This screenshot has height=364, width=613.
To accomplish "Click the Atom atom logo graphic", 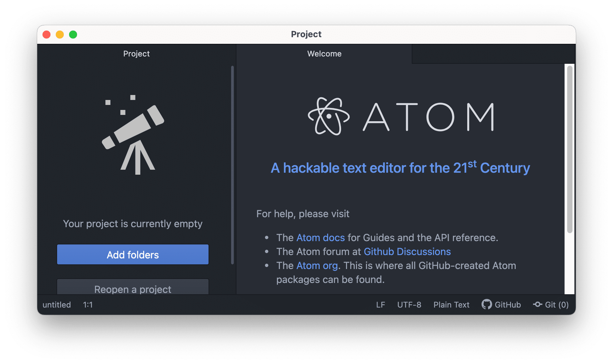I will pyautogui.click(x=329, y=116).
